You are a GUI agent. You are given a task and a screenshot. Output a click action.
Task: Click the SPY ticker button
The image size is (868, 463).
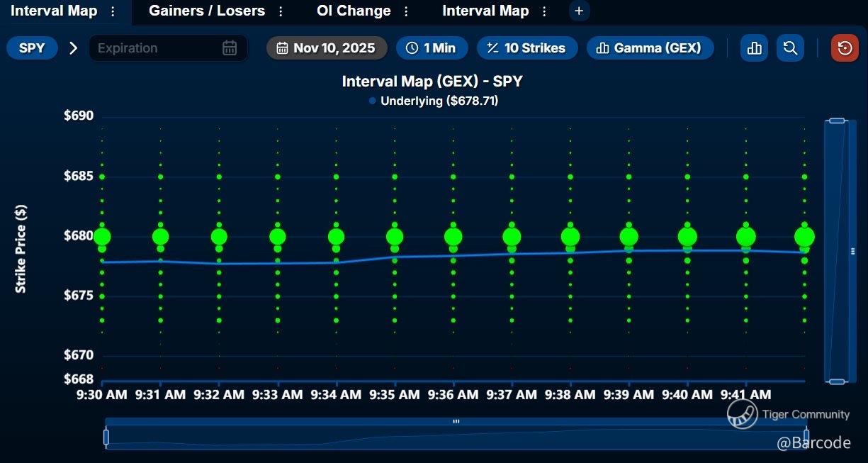click(x=32, y=48)
